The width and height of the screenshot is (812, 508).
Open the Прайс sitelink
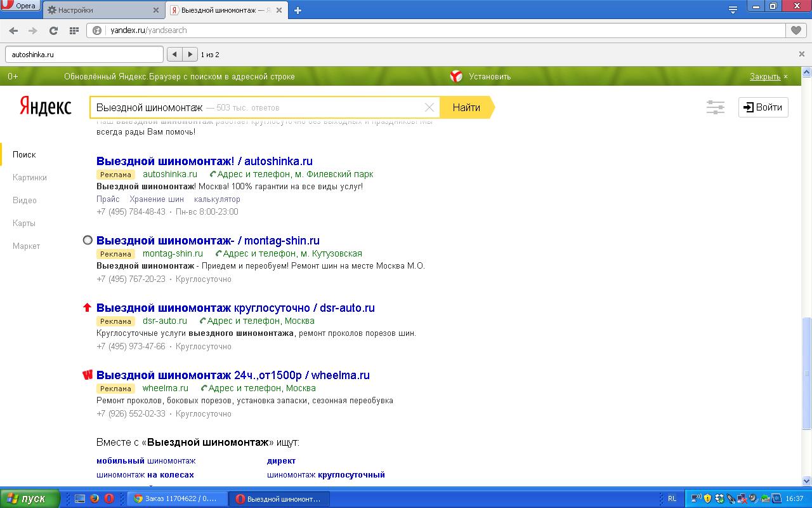[x=108, y=199]
